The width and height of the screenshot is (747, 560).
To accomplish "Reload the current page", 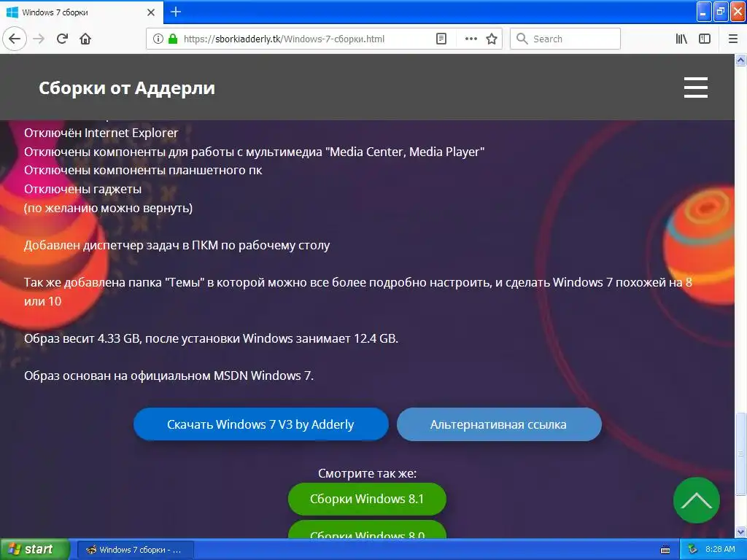I will pos(62,39).
